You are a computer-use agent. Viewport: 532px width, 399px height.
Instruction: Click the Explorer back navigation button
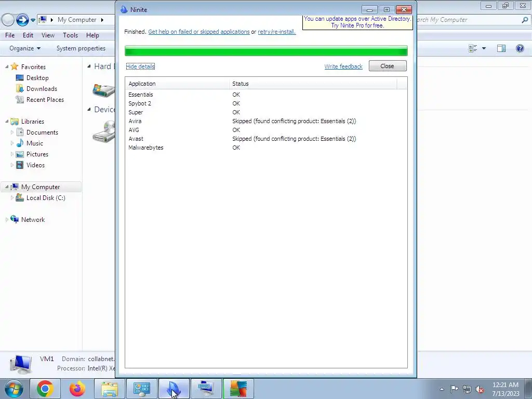(x=7, y=20)
